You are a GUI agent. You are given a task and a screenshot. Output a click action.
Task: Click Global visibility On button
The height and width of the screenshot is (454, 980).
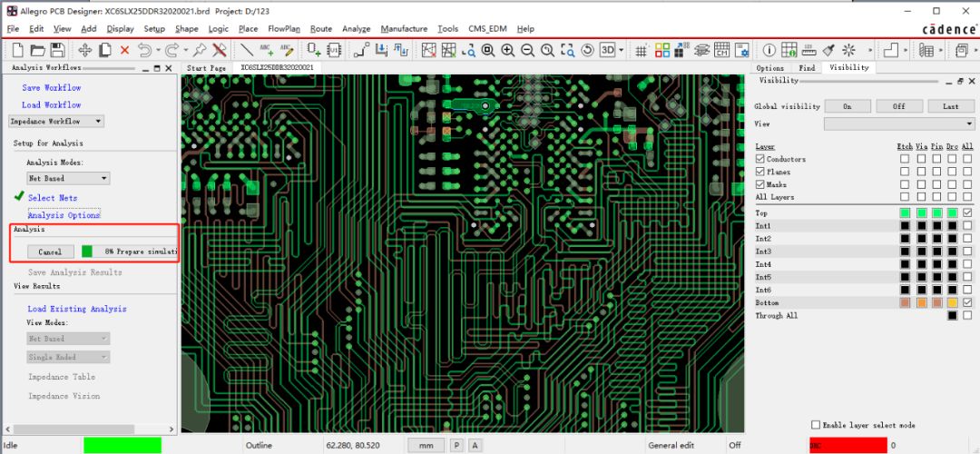(x=848, y=106)
